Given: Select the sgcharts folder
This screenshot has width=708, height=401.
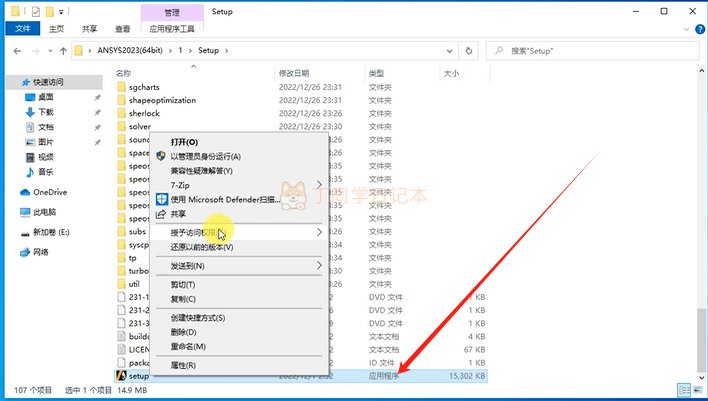Looking at the screenshot, I should [x=144, y=87].
